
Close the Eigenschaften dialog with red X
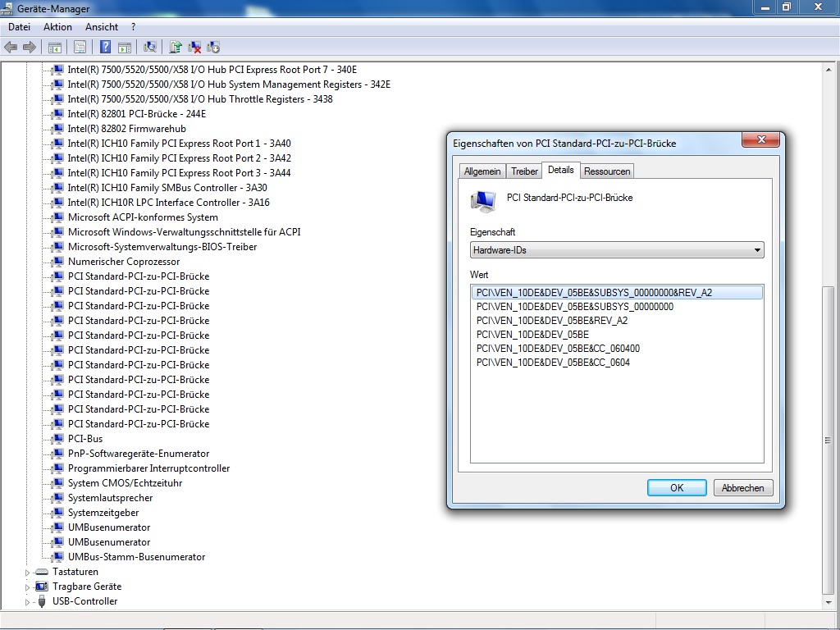pyautogui.click(x=760, y=139)
